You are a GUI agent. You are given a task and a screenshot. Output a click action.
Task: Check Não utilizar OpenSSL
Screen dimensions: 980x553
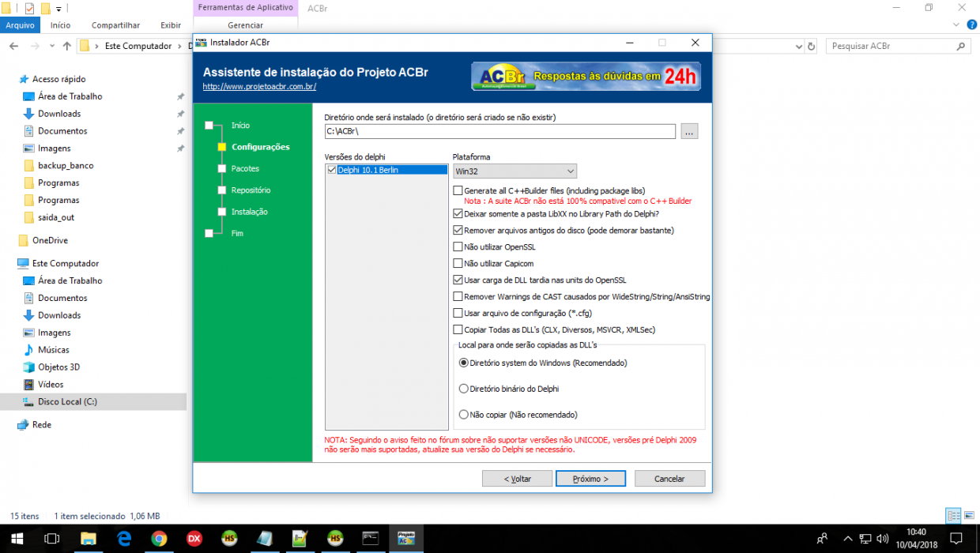coord(458,247)
